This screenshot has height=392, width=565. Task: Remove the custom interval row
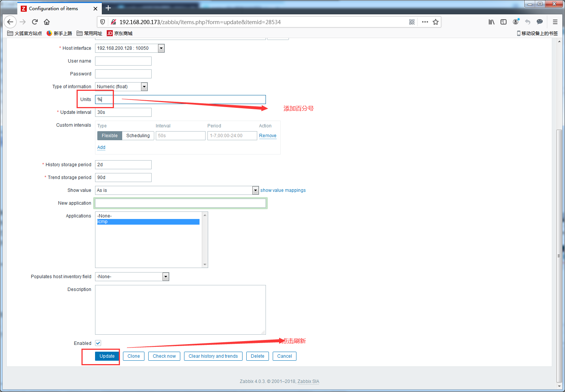click(268, 136)
